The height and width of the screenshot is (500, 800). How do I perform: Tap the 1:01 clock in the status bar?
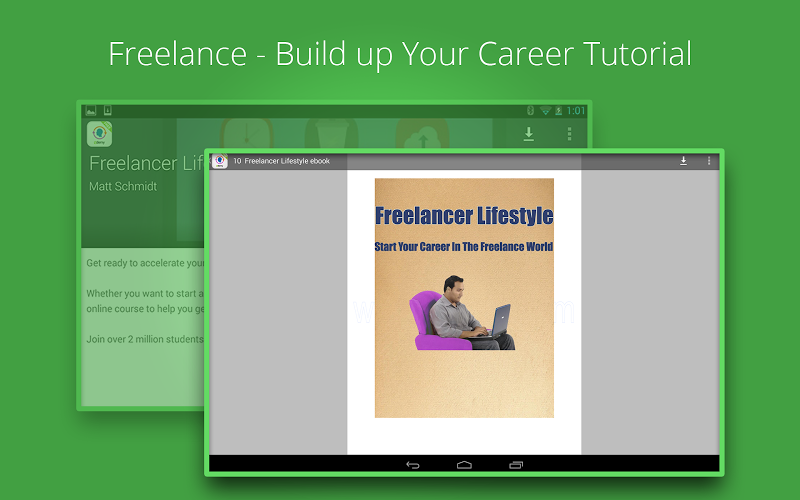point(576,111)
